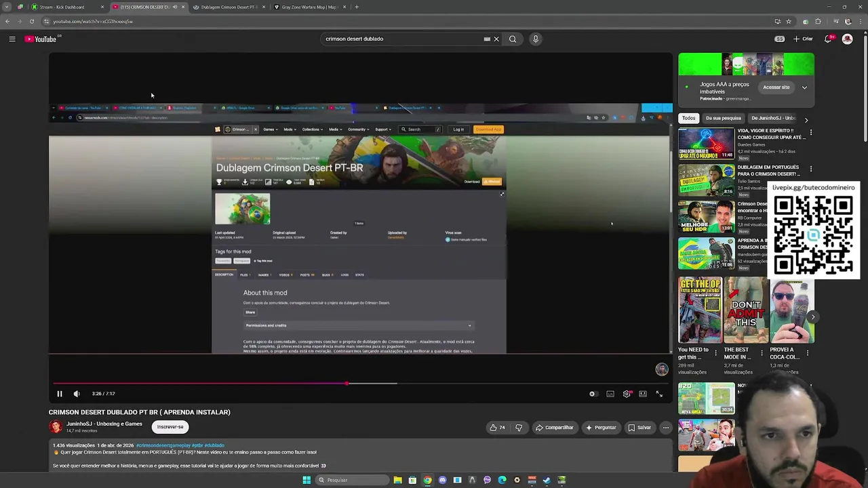Expand the sponsored ad chevron
This screenshot has width=868, height=488.
point(804,87)
